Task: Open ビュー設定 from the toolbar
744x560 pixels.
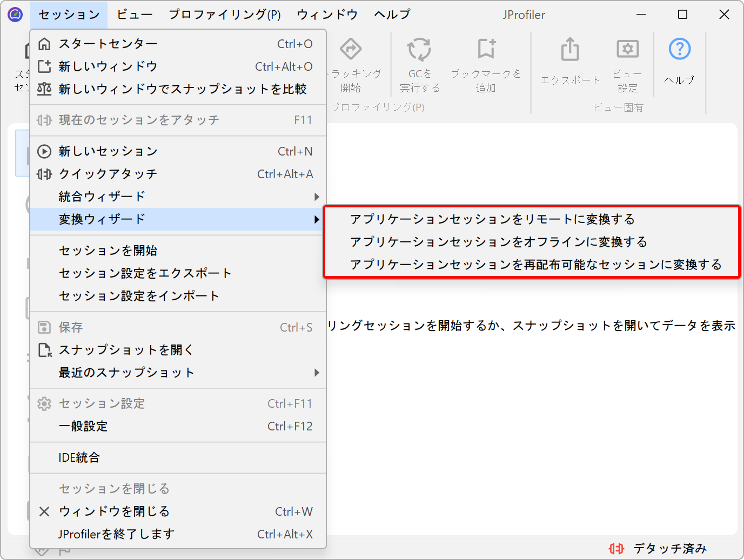Action: coord(627,50)
